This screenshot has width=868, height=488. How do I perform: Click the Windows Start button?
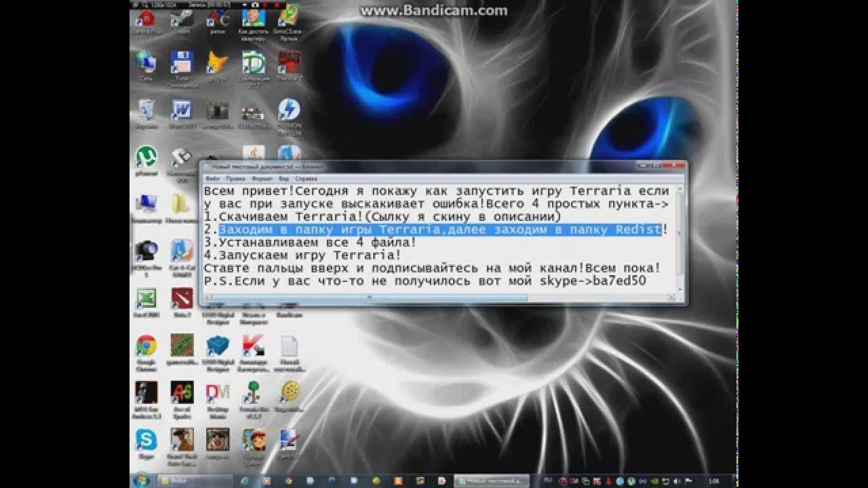pos(142,481)
